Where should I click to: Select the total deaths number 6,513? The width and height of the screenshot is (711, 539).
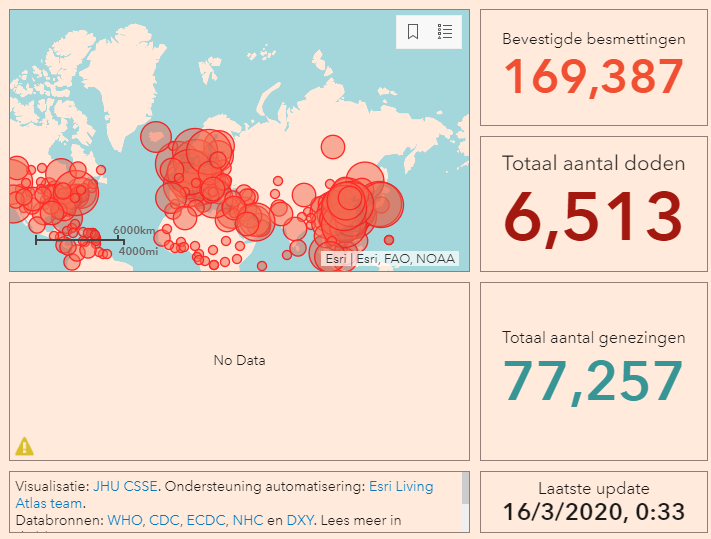593,216
